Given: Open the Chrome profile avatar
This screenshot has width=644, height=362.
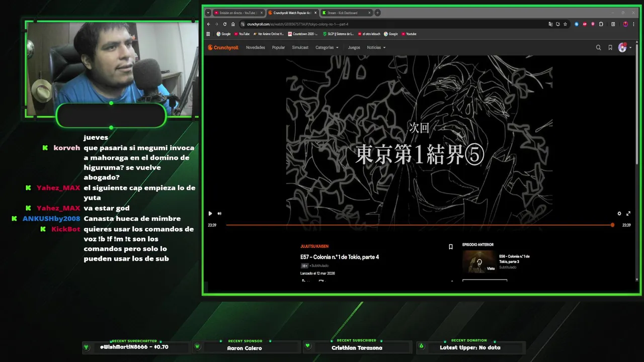Looking at the screenshot, I should click(625, 24).
